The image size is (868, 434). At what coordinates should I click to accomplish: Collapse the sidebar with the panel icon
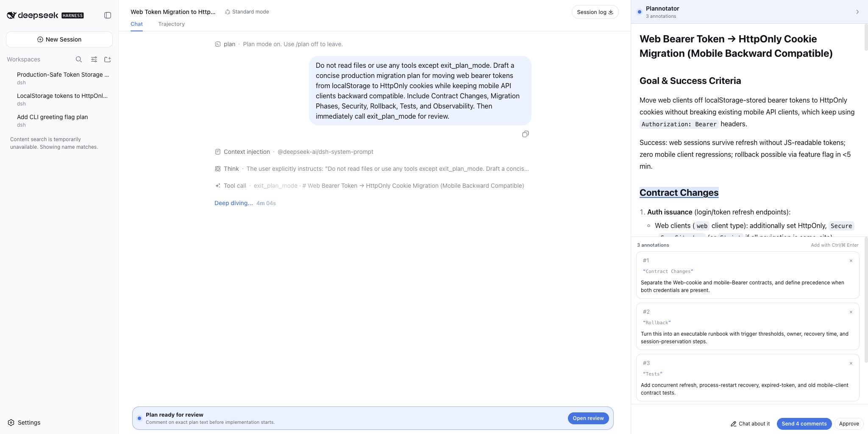click(108, 15)
